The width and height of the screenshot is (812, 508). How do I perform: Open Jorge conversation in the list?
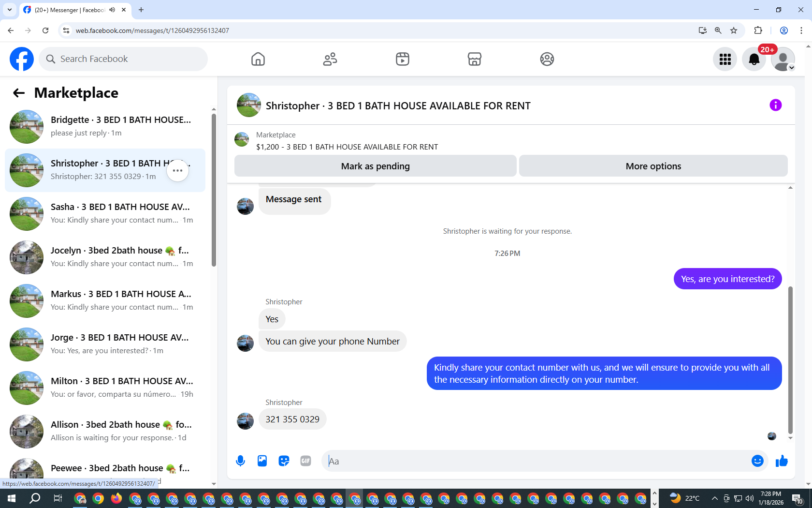coord(105,344)
